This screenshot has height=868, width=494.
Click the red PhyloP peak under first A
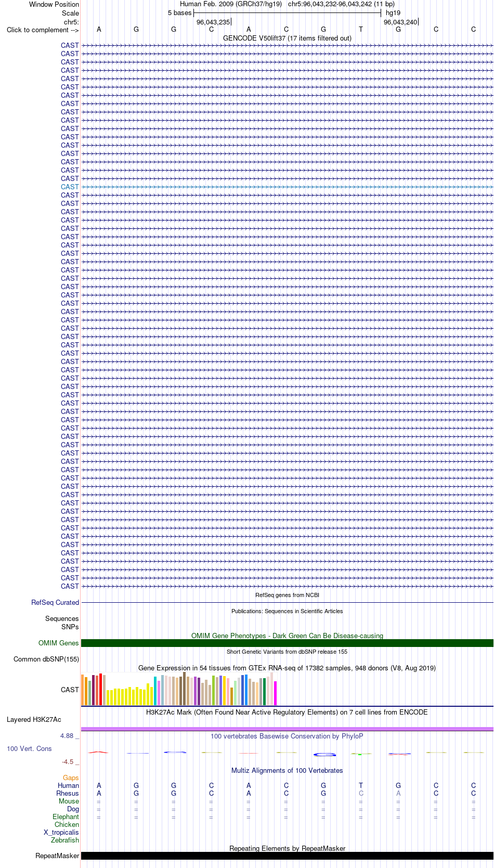tap(98, 752)
